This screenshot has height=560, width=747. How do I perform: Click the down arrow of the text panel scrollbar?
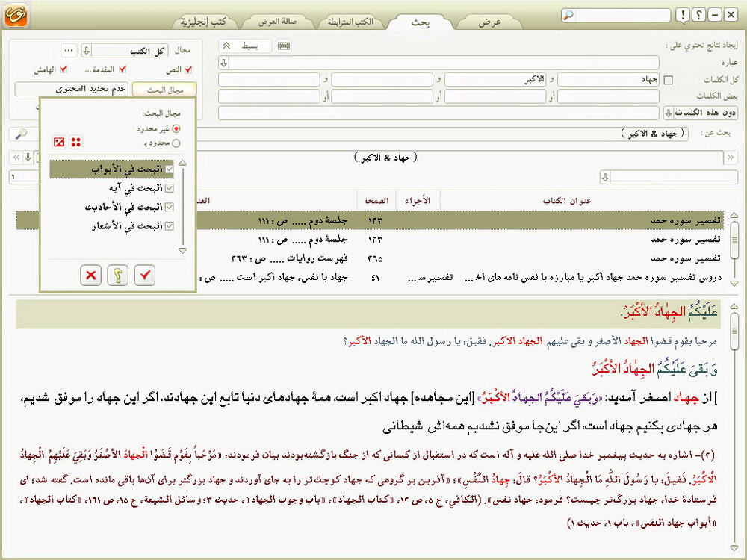(734, 548)
